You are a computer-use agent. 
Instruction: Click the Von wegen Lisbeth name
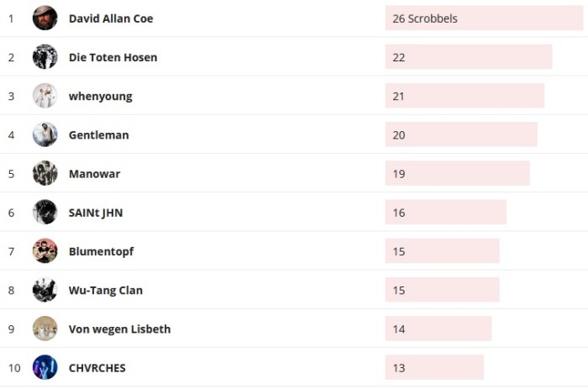[x=119, y=329]
